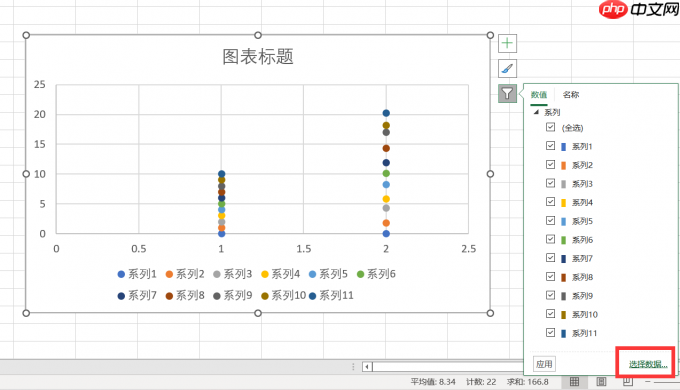Click the 系列6 legend entry
Viewport: 680px width, 390px height.
coord(376,274)
